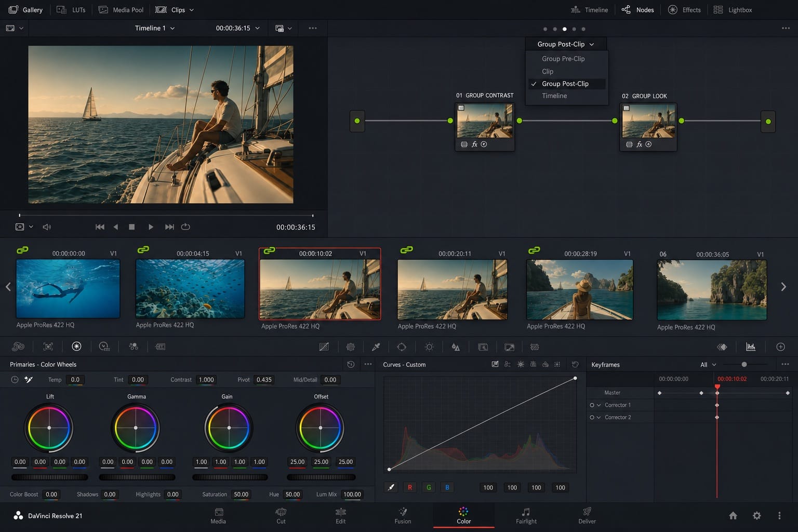Open the Motion Effects palette
798x532 pixels.
coord(161,347)
